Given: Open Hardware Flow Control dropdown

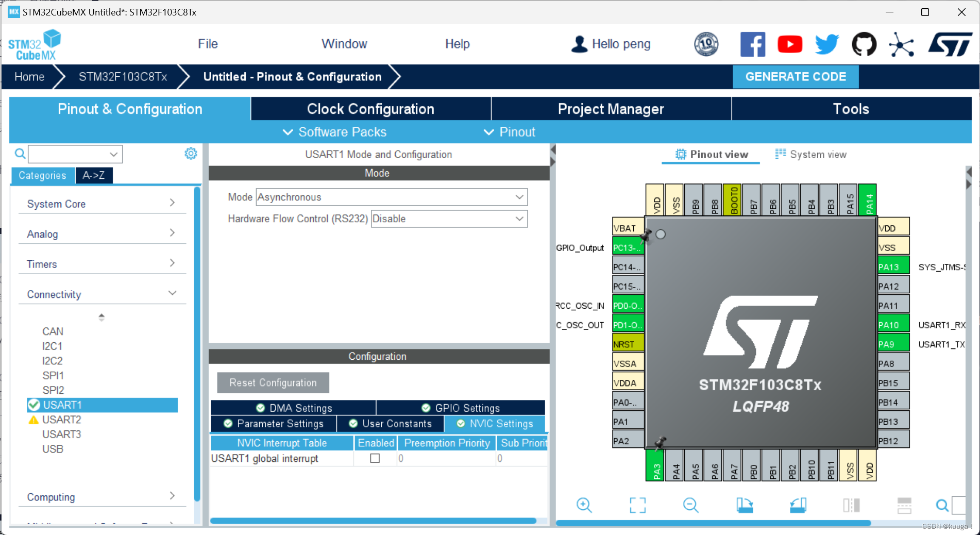Looking at the screenshot, I should pyautogui.click(x=449, y=219).
